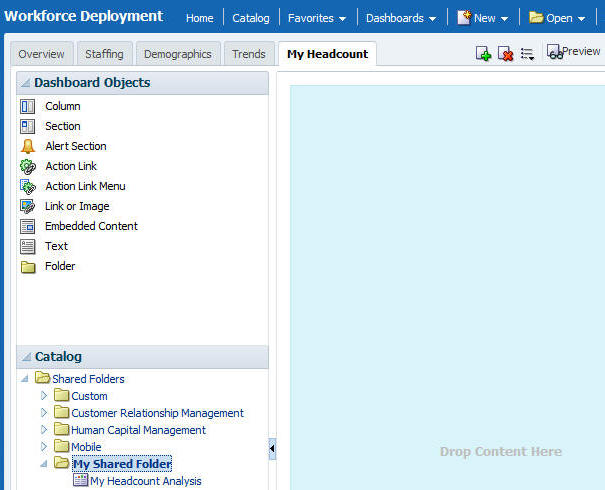Viewport: 605px width, 490px height.
Task: Expand the Human Capital Management node
Action: tap(44, 429)
